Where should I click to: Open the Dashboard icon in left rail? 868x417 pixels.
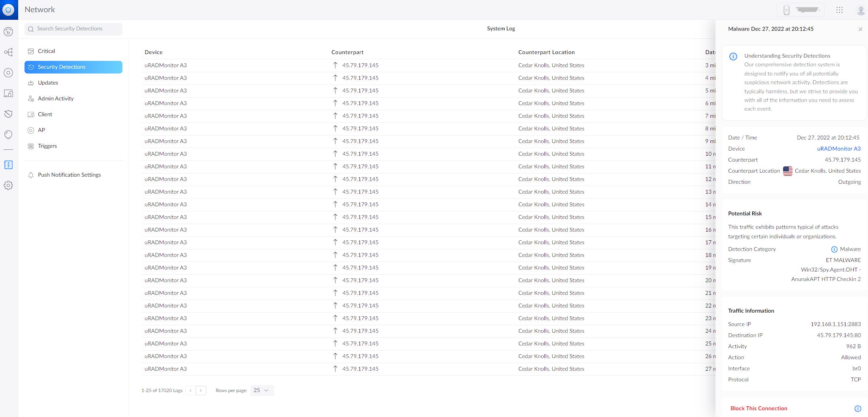tap(8, 32)
